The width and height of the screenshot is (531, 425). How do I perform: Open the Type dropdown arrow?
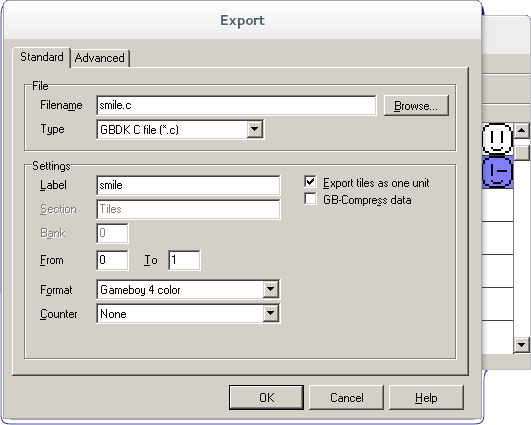tap(255, 129)
